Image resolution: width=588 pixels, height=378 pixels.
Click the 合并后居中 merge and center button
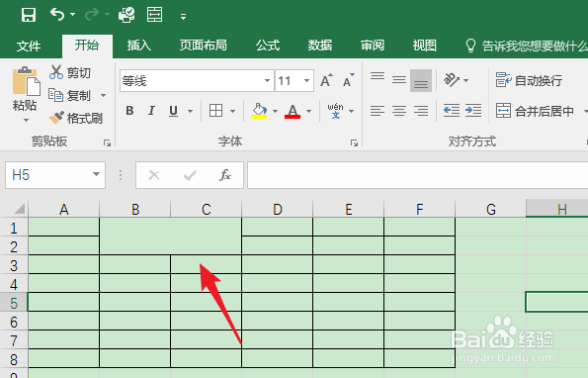point(535,111)
